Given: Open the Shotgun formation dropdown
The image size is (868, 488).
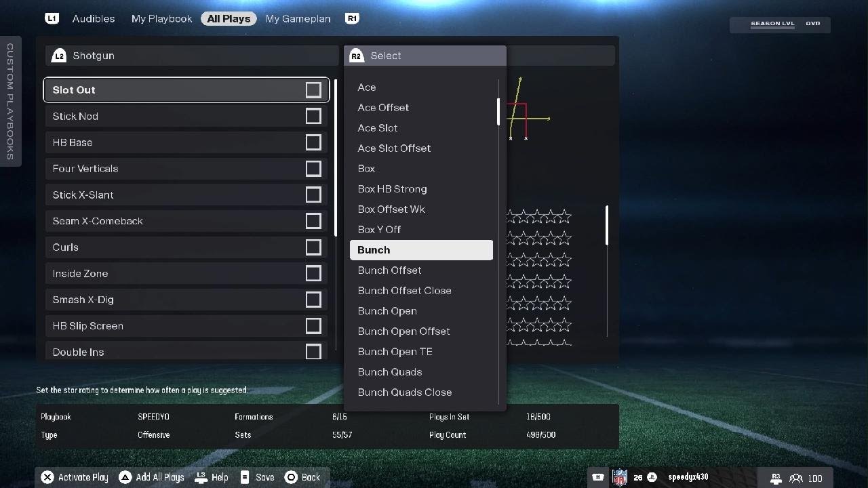Looking at the screenshot, I should pyautogui.click(x=192, y=56).
